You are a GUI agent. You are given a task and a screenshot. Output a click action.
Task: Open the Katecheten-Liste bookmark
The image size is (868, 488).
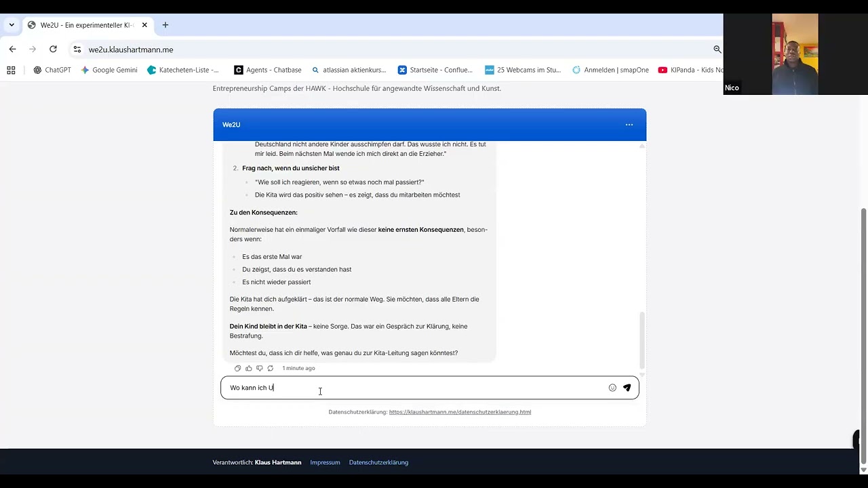(x=183, y=70)
